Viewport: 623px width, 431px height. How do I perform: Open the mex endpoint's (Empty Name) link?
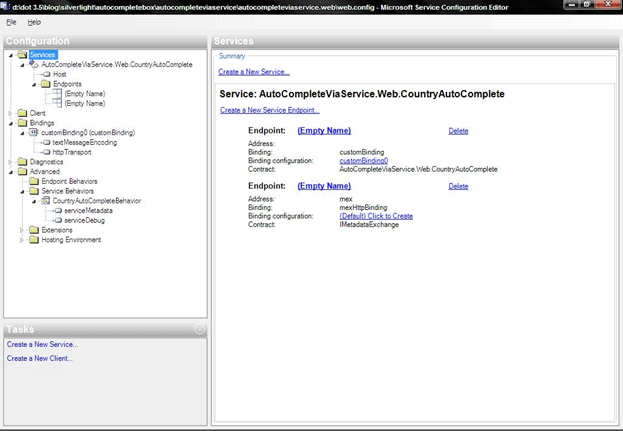click(324, 186)
